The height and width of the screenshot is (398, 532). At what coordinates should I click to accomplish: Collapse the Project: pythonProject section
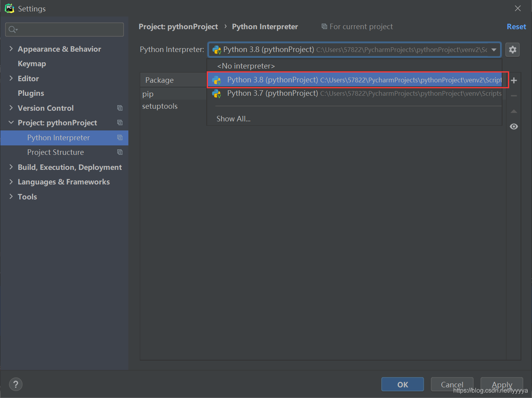click(11, 123)
